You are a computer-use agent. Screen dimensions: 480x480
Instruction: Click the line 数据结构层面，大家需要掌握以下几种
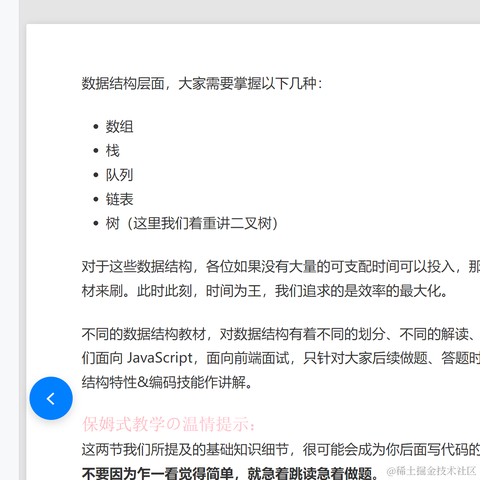202,83
